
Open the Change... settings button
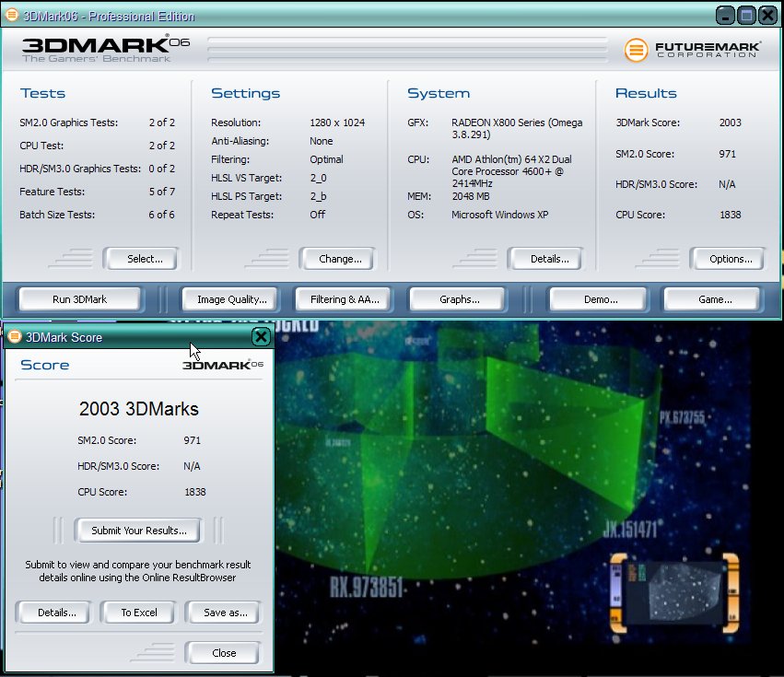pyautogui.click(x=337, y=259)
